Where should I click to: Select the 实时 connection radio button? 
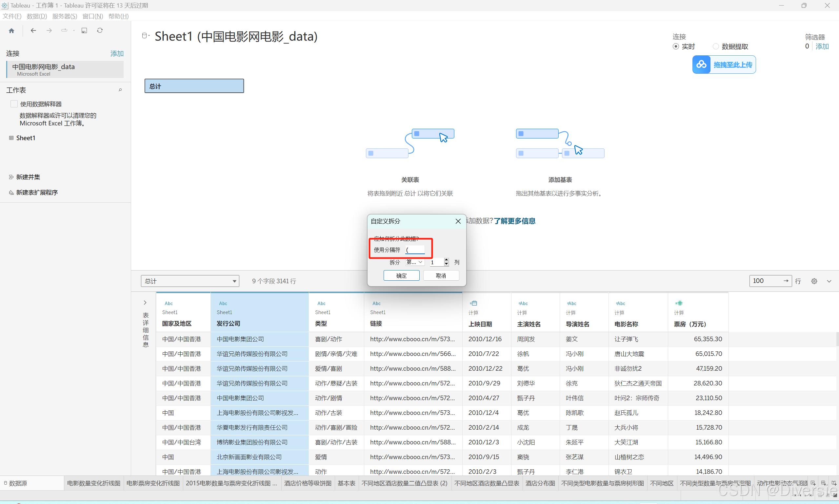coord(676,47)
